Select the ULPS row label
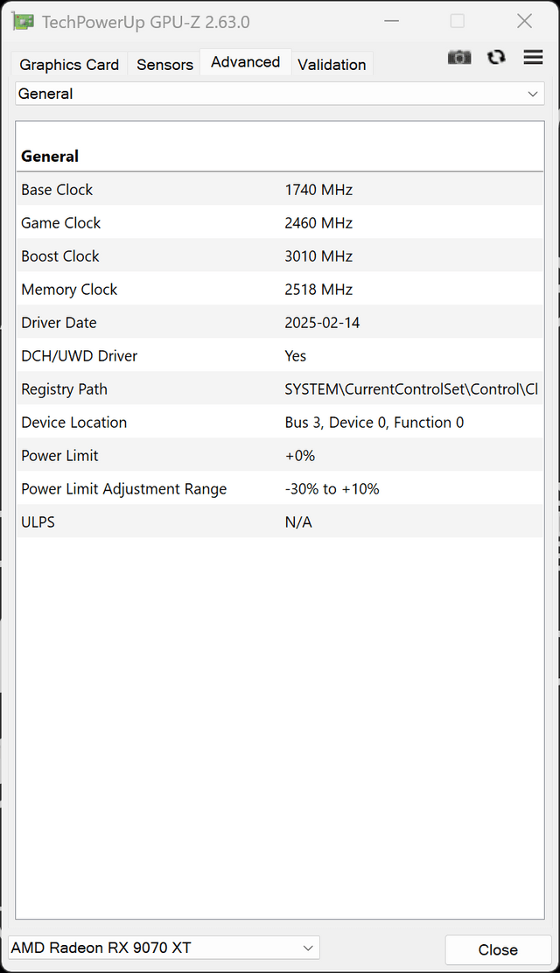 pyautogui.click(x=38, y=522)
